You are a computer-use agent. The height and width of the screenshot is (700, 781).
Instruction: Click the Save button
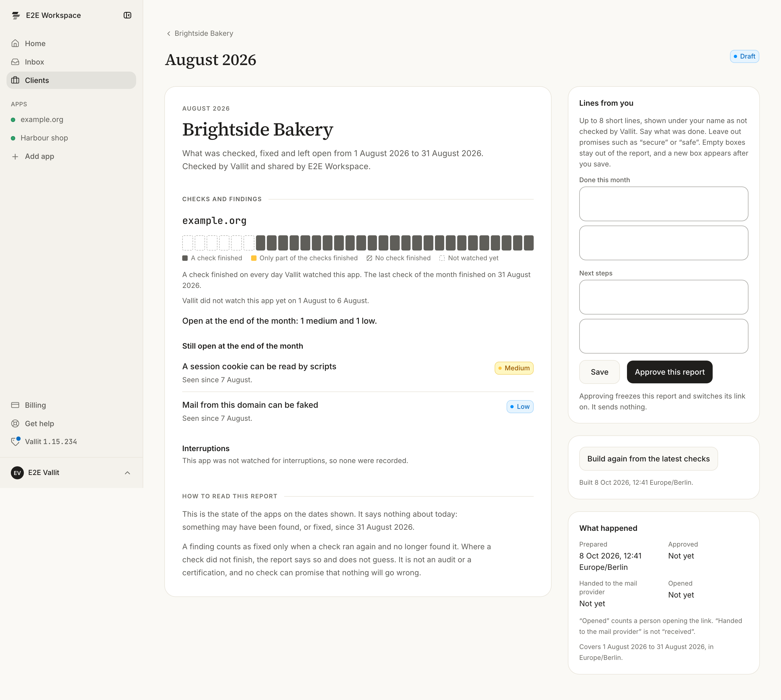tap(599, 372)
